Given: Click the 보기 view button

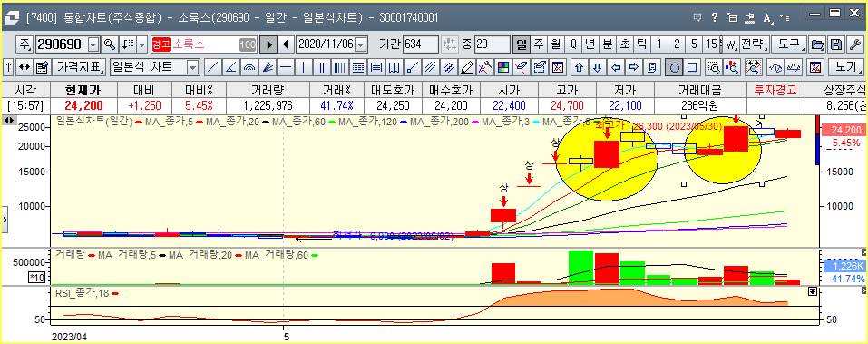Looking at the screenshot, I should (847, 67).
